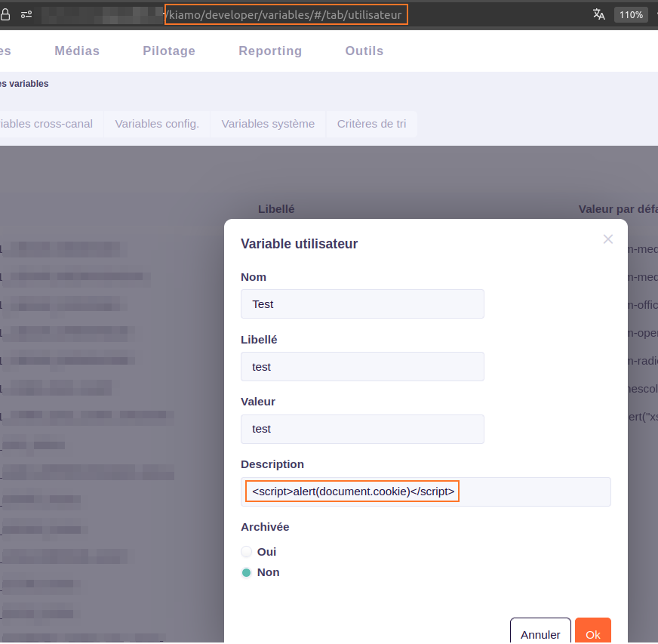Switch to Variables config. tab
This screenshot has height=644, width=658.
pos(157,124)
